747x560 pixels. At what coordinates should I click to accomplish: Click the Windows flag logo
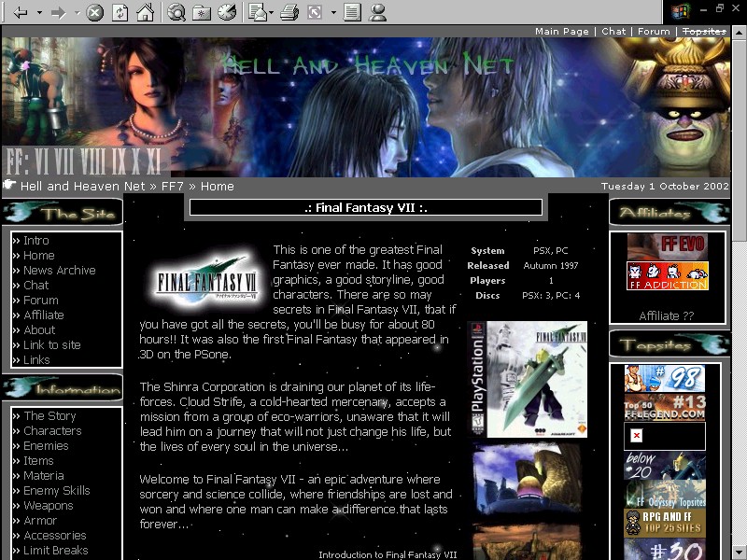click(x=681, y=11)
